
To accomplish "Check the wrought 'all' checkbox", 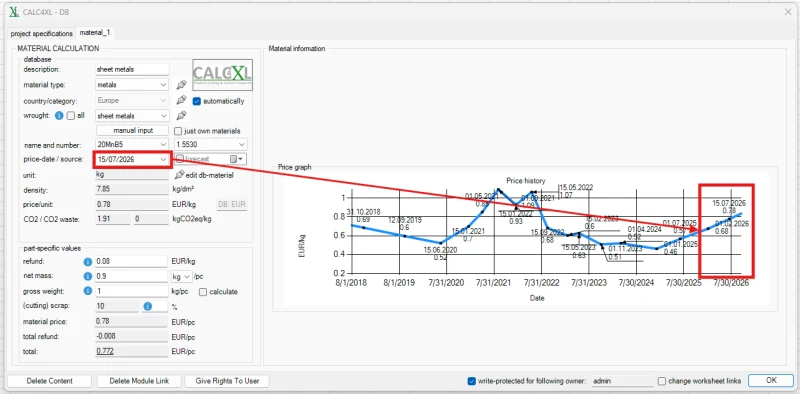I will coord(71,116).
